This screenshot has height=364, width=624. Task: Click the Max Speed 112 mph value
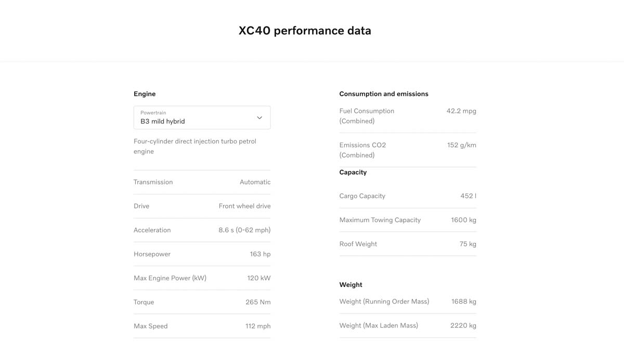[x=258, y=326]
